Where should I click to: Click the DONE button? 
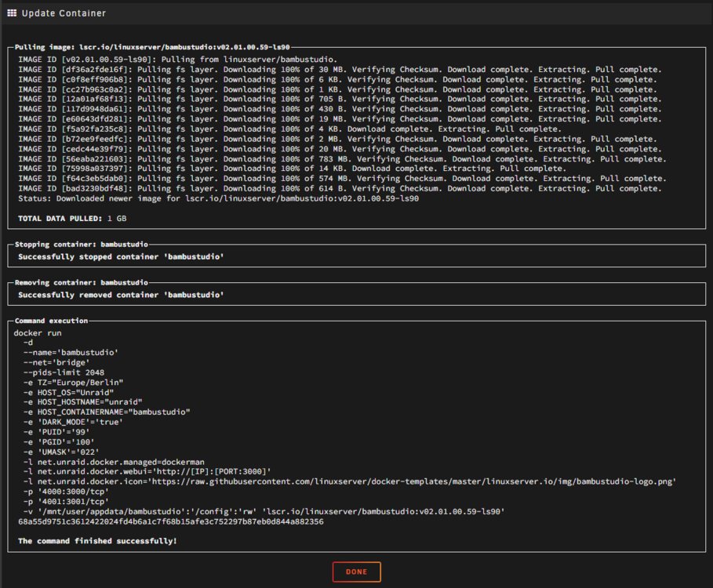coord(356,572)
